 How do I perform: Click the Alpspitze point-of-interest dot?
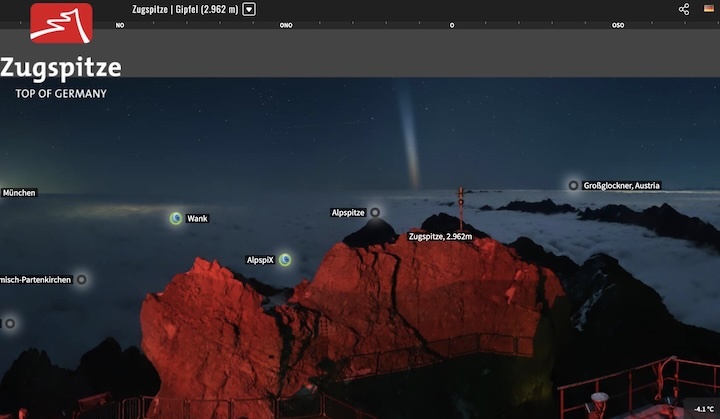point(375,212)
